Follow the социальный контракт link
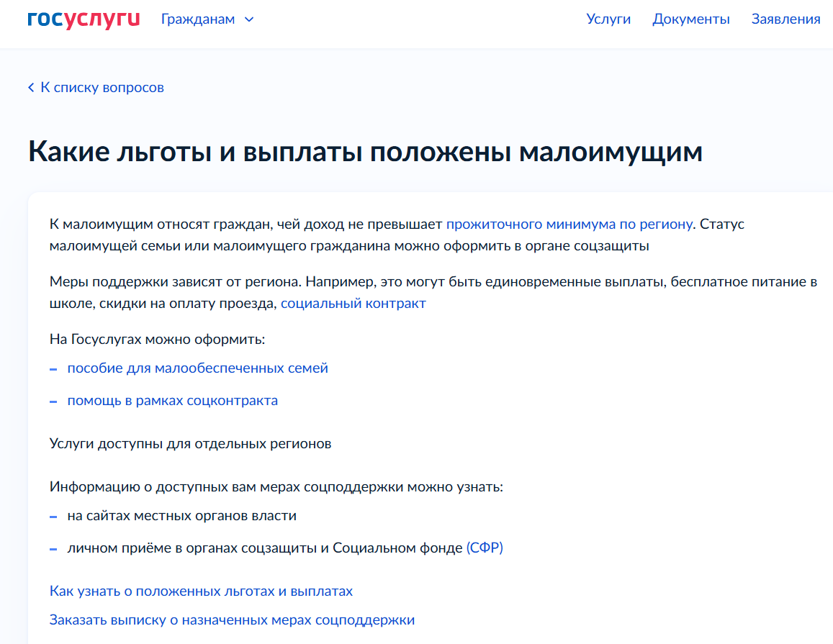833x644 pixels. (x=353, y=303)
